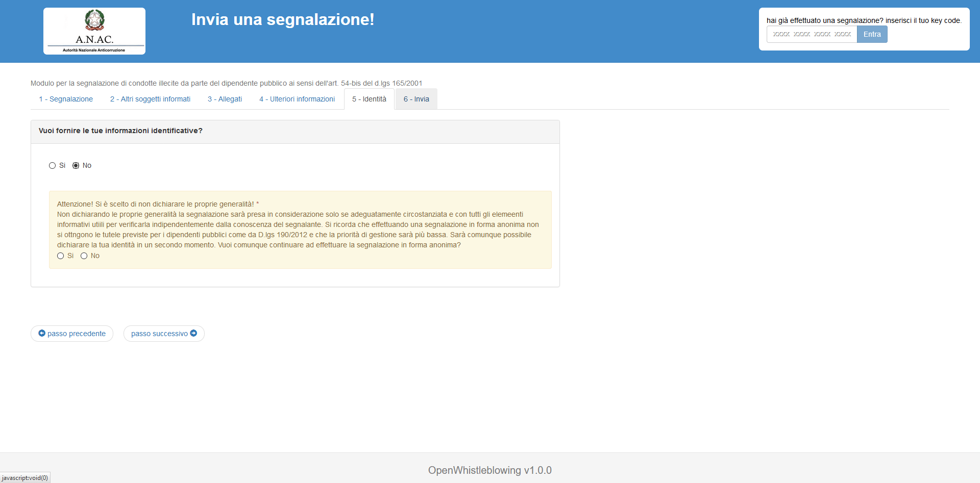This screenshot has height=483, width=980.
Task: Select No for providing identifying information
Action: [x=76, y=166]
